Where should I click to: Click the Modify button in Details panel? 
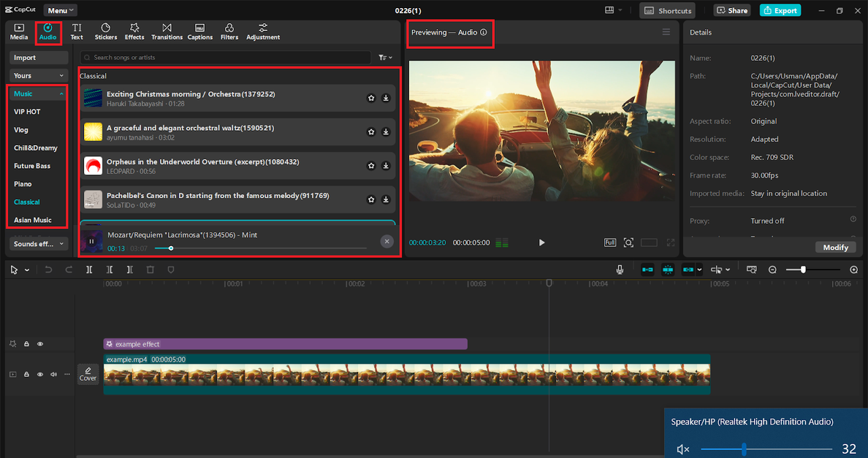coord(835,247)
